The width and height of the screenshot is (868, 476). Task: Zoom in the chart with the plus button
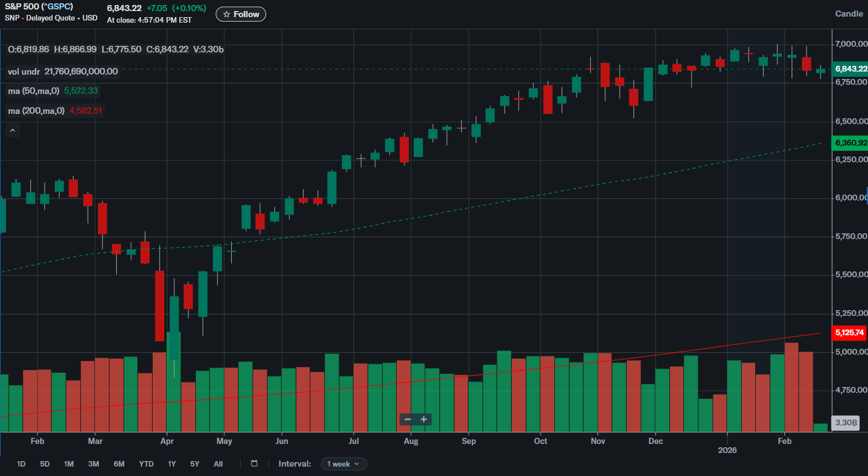click(x=424, y=420)
